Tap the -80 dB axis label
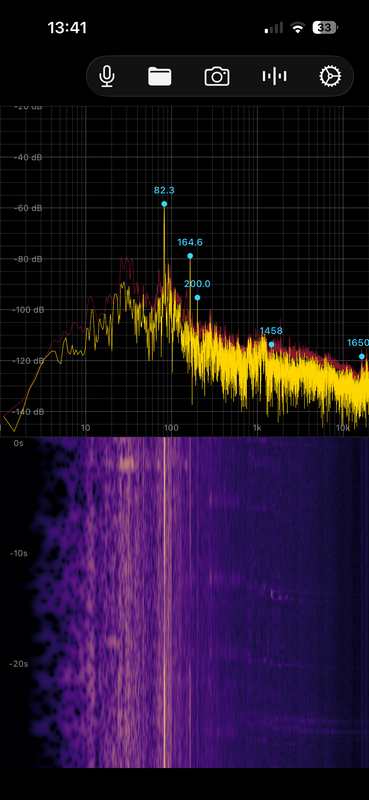 [28, 259]
